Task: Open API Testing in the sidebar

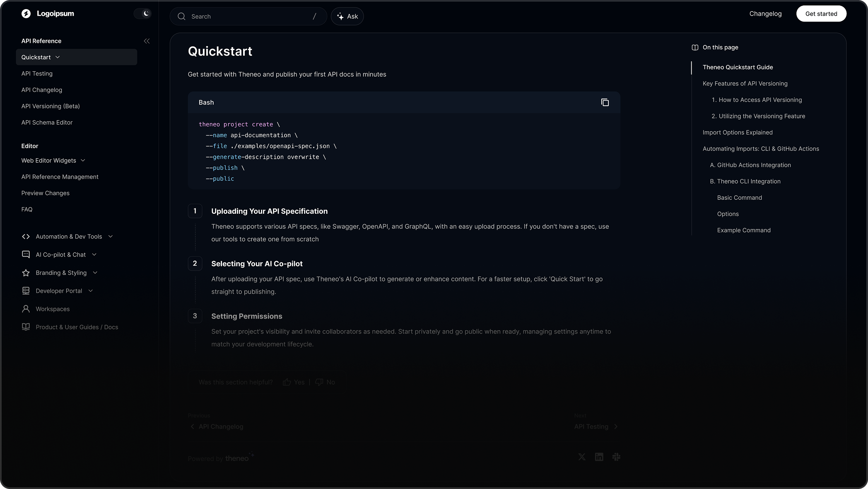Action: click(x=37, y=74)
